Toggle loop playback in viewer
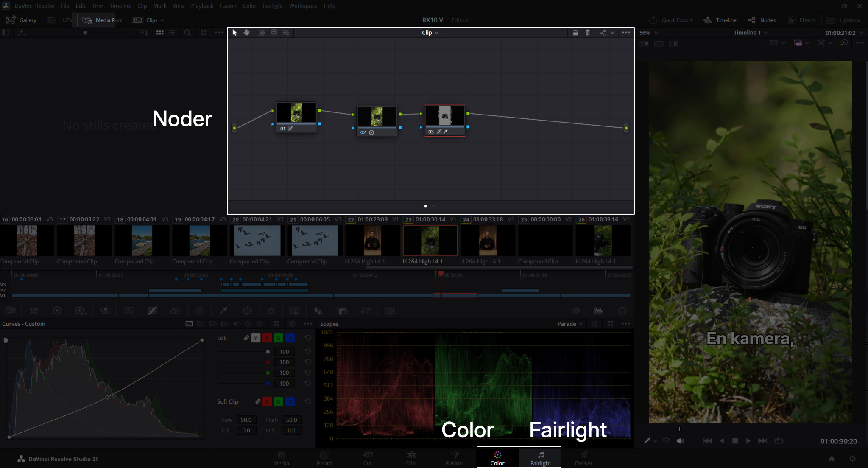The height and width of the screenshot is (468, 868). pos(779,441)
